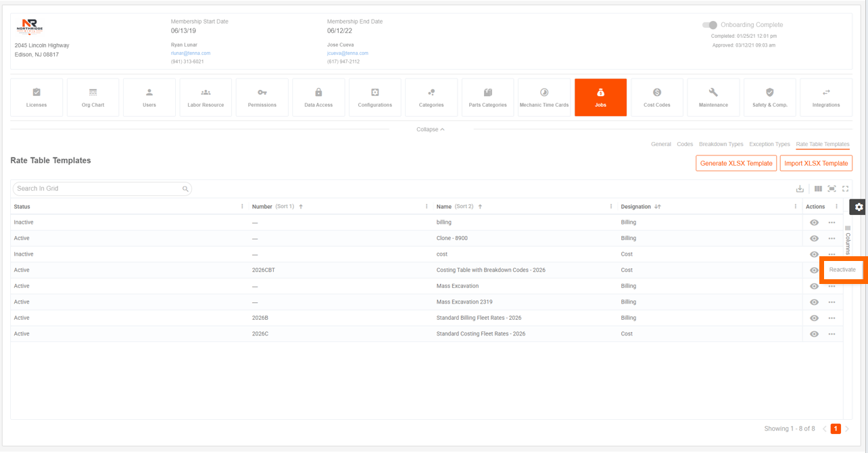868x453 pixels.
Task: Open more actions for Mass Excavation 2319
Action: coord(831,302)
